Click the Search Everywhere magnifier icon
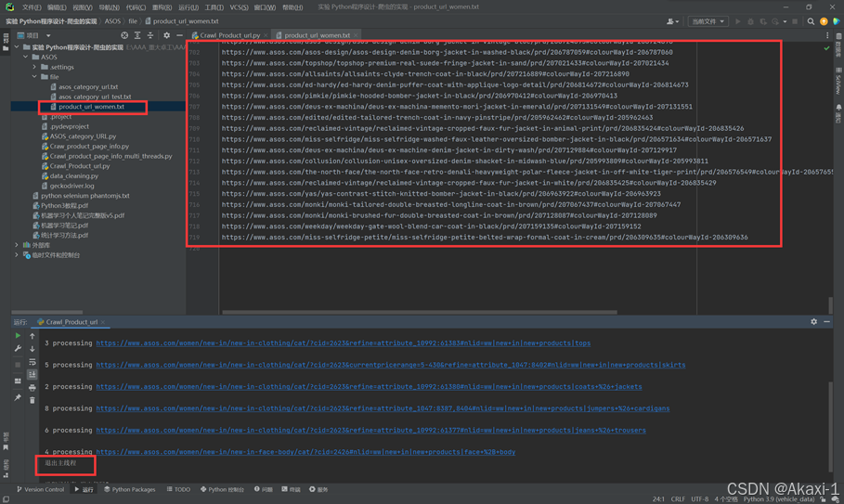The width and height of the screenshot is (844, 504). point(811,21)
